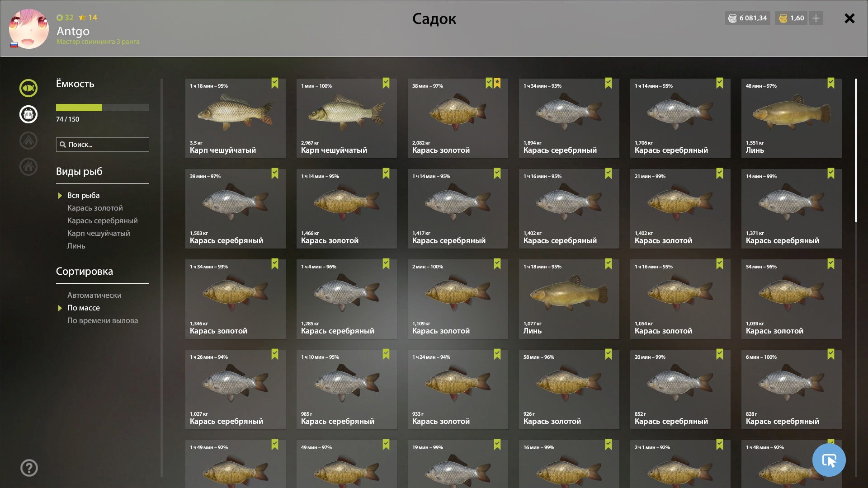Click the Поиск search field
Screen dimensions: 868x488
pyautogui.click(x=103, y=145)
